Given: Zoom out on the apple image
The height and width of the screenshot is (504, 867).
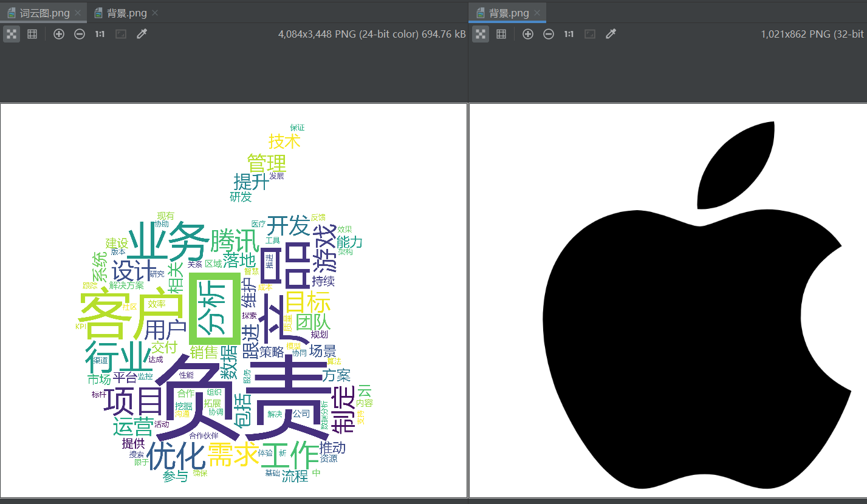Looking at the screenshot, I should 549,34.
